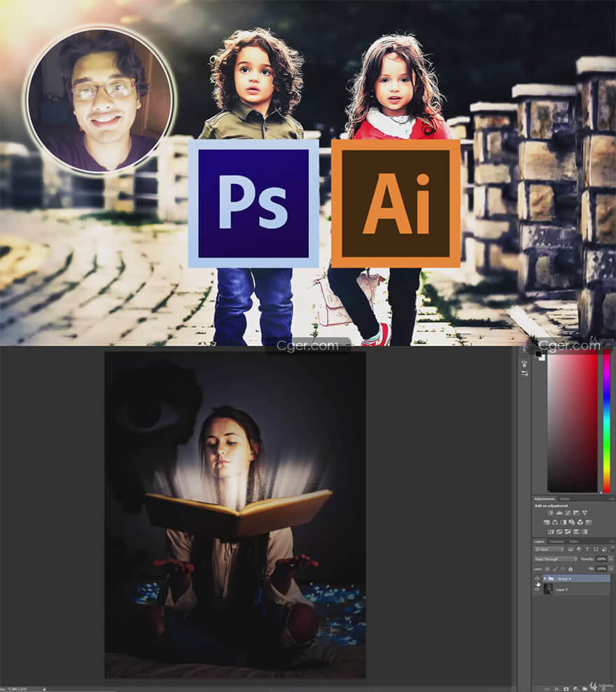This screenshot has width=616, height=692.
Task: Add a Vibrance adjustment
Action: tap(584, 513)
